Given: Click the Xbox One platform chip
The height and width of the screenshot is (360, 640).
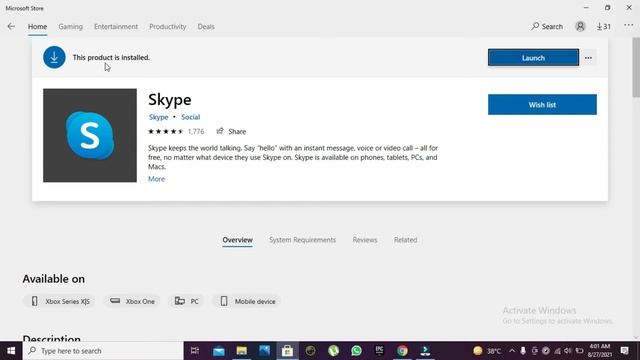Looking at the screenshot, I should [132, 301].
